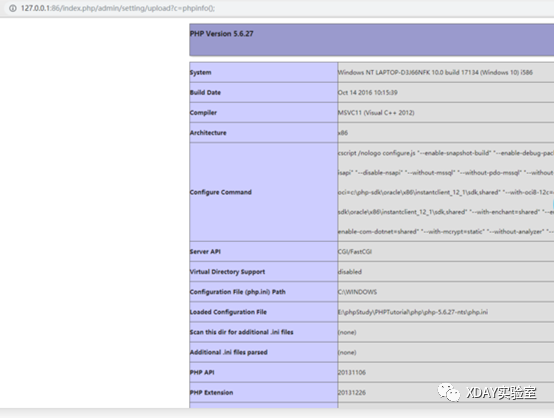Viewport: 554px width, 418px height.
Task: Select the System row label
Action: (201, 72)
